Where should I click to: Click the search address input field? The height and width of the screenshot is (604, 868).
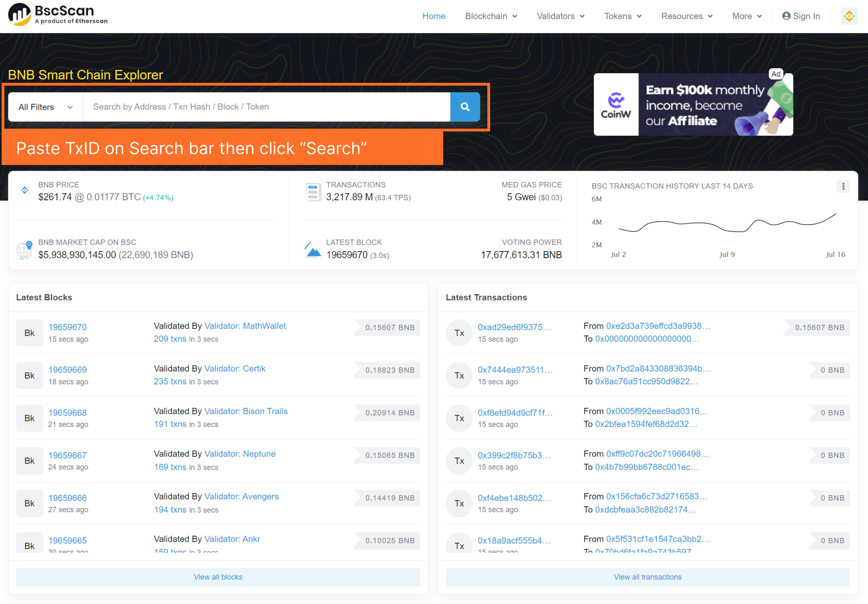[266, 107]
